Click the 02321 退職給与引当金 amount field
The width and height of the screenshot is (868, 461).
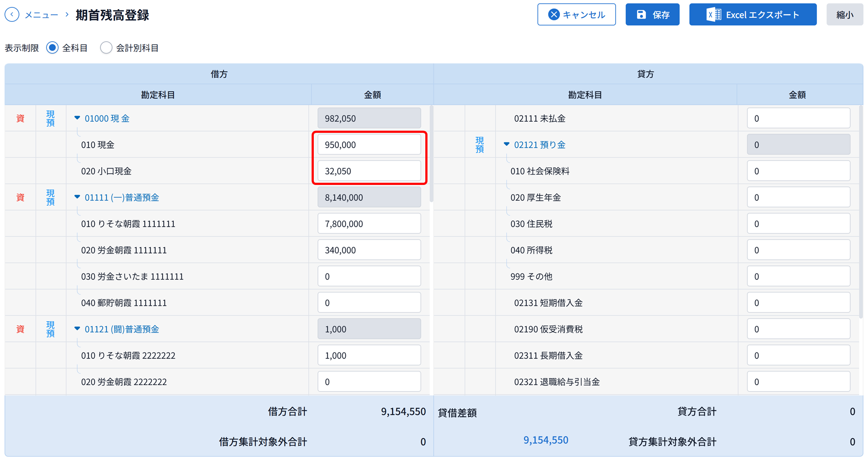click(x=798, y=382)
